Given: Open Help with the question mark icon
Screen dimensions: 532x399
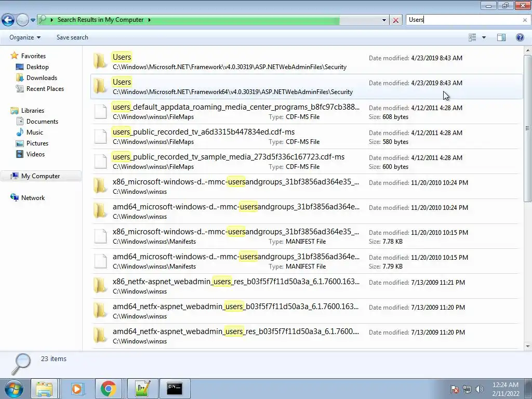Looking at the screenshot, I should (x=520, y=37).
